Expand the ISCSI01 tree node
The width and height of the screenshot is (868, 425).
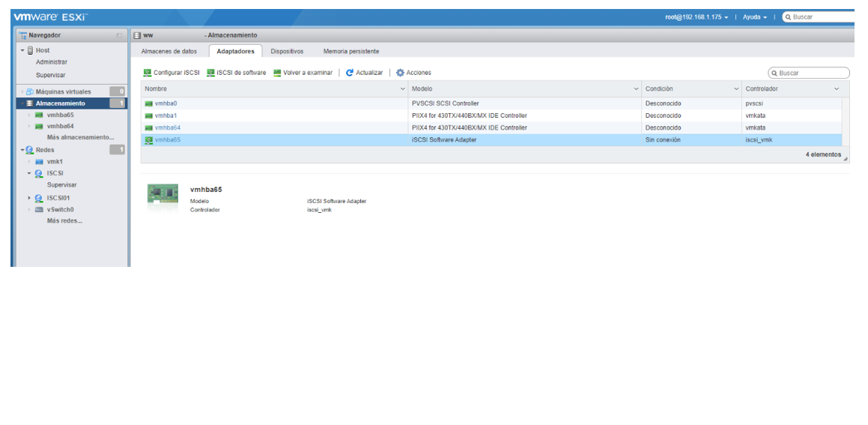point(30,198)
